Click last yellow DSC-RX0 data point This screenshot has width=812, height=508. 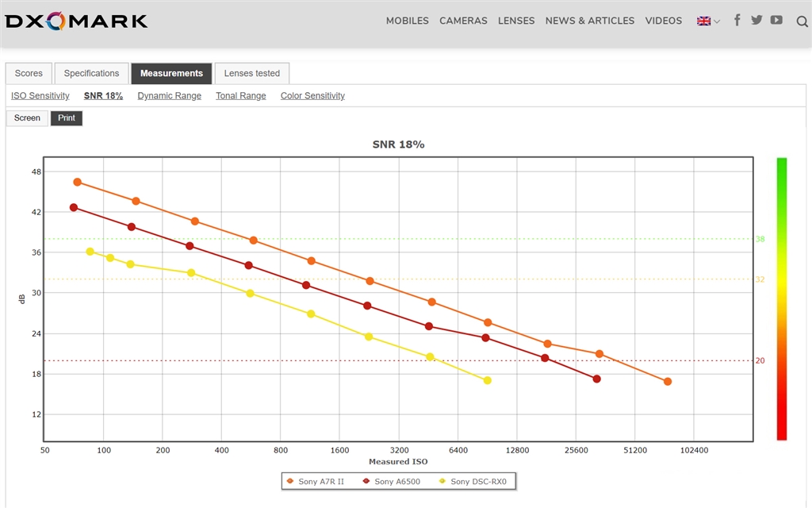pos(488,380)
